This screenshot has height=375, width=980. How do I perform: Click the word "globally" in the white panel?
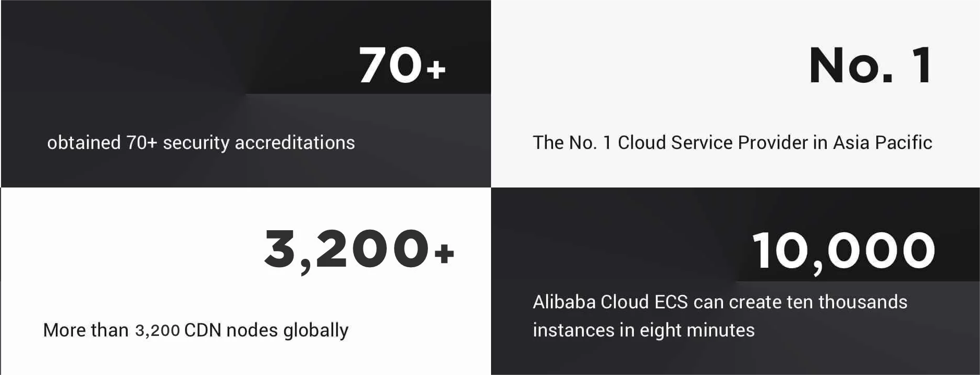tap(316, 331)
